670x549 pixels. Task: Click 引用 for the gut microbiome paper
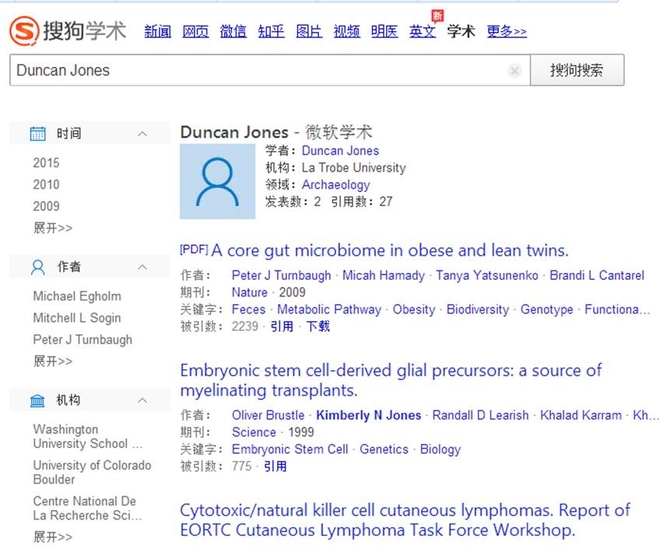(x=282, y=327)
